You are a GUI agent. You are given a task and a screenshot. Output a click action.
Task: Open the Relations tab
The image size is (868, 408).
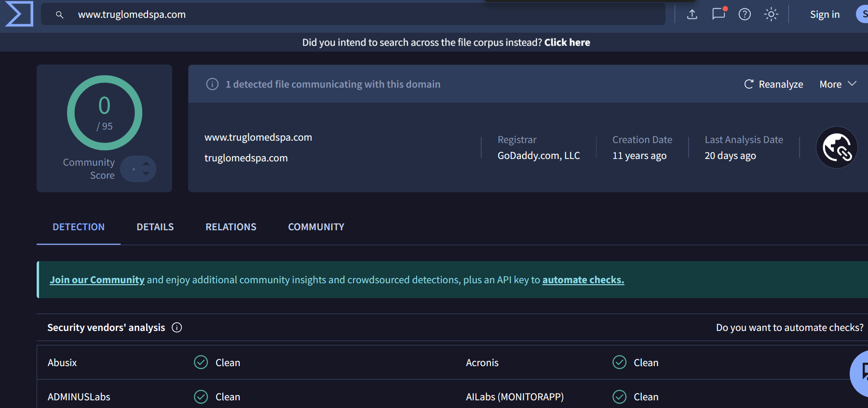pyautogui.click(x=231, y=227)
